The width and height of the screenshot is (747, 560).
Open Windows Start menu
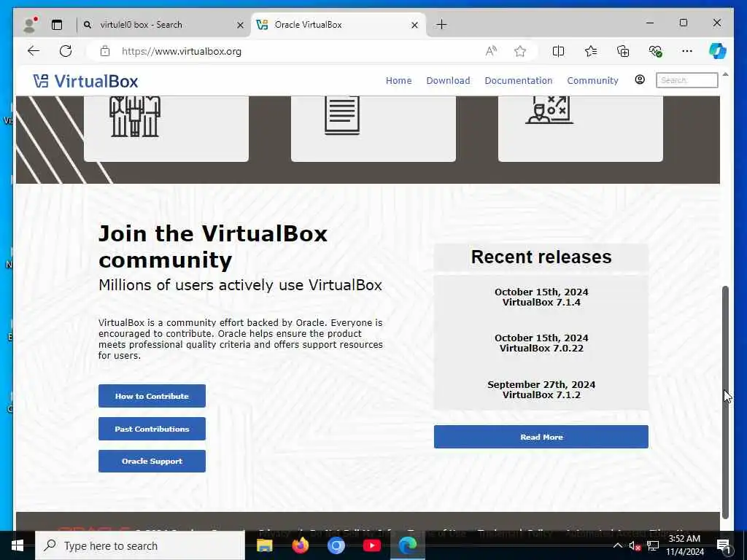coord(18,545)
